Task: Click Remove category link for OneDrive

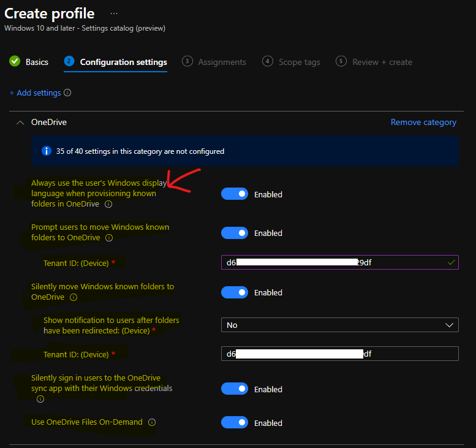Action: 423,122
